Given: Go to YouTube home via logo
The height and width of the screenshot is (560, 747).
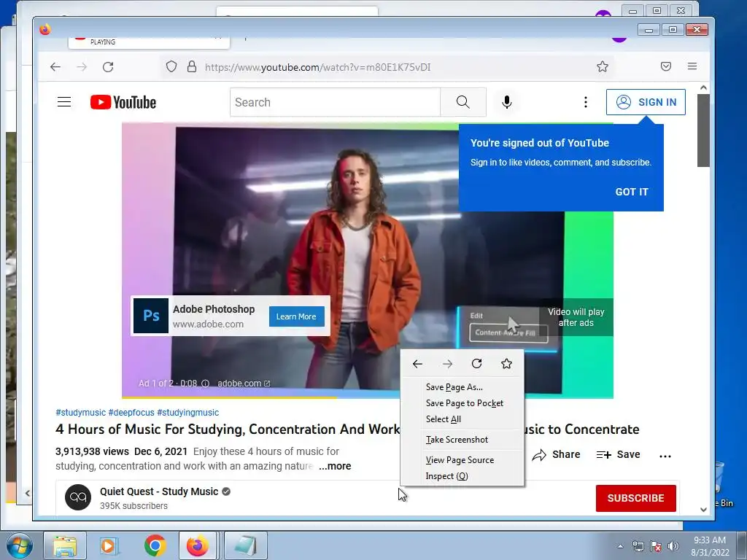Looking at the screenshot, I should pos(123,102).
